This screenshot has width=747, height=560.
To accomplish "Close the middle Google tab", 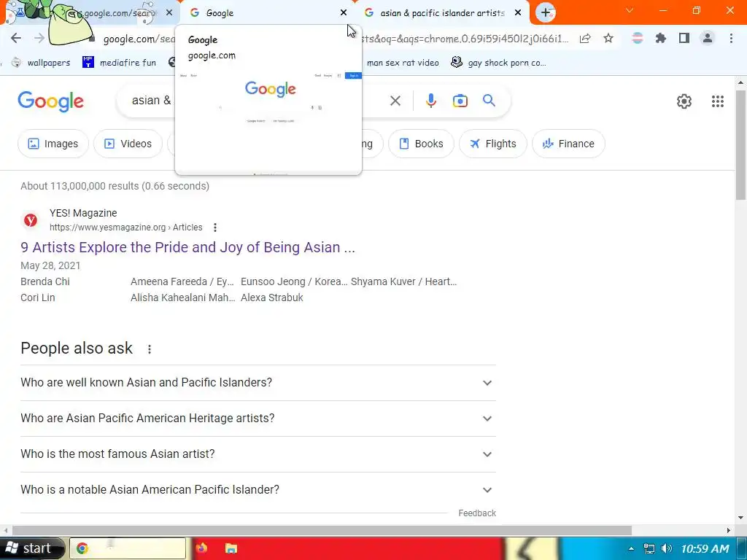I will point(344,13).
